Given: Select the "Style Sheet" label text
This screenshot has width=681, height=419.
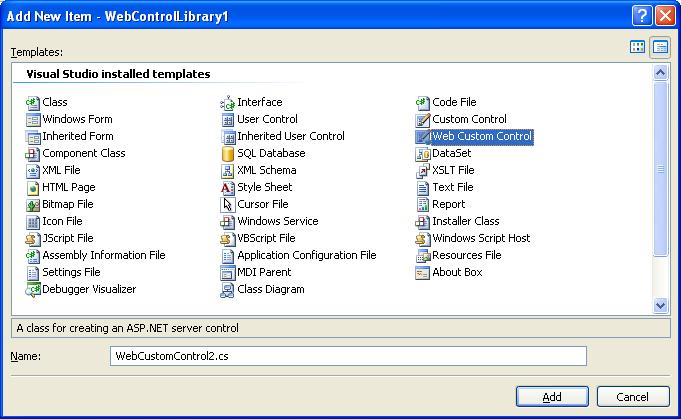Looking at the screenshot, I should pyautogui.click(x=264, y=187).
